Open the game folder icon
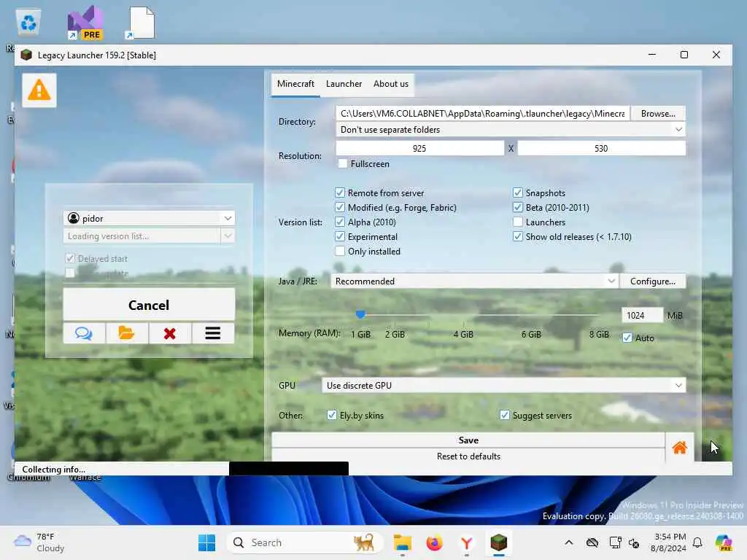This screenshot has width=747, height=560. click(127, 332)
